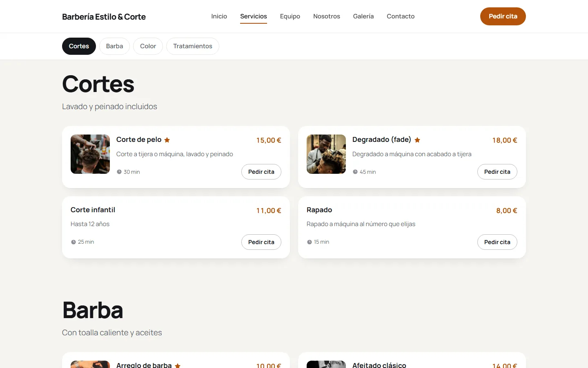Click the Barbería Estilo & Corte logo
Image resolution: width=588 pixels, height=368 pixels.
coord(104,17)
